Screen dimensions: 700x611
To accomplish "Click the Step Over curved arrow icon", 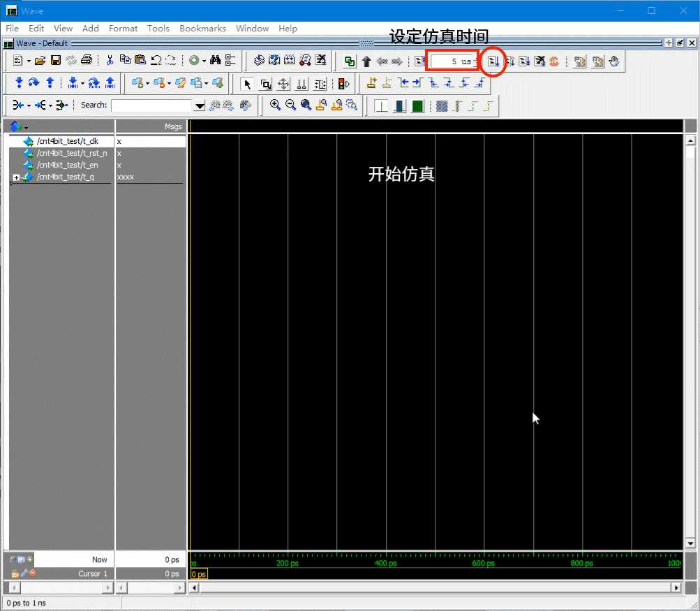I will pos(34,82).
